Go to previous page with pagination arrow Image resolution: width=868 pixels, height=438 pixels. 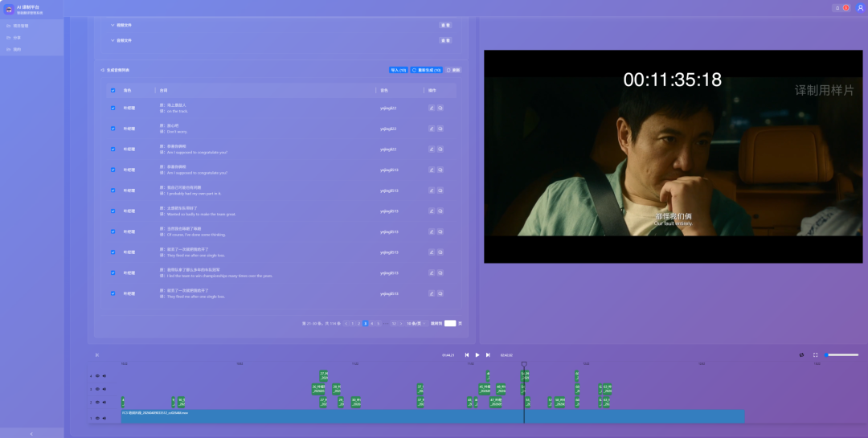pos(346,323)
